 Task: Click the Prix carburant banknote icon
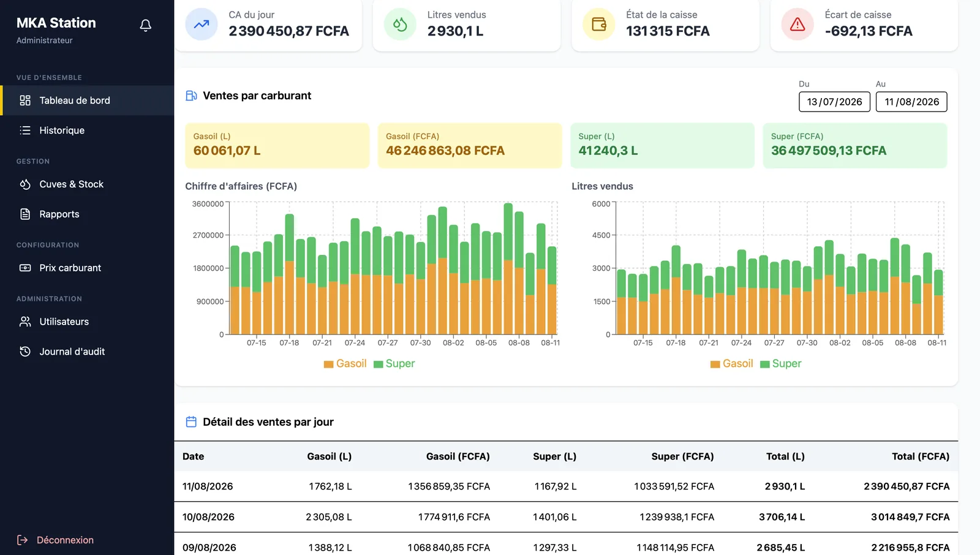pos(25,268)
